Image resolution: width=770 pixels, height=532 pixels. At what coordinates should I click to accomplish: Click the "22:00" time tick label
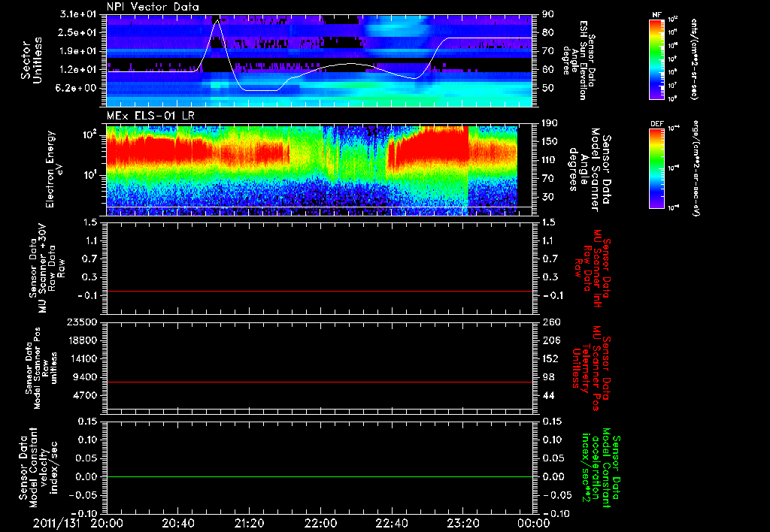pyautogui.click(x=320, y=523)
